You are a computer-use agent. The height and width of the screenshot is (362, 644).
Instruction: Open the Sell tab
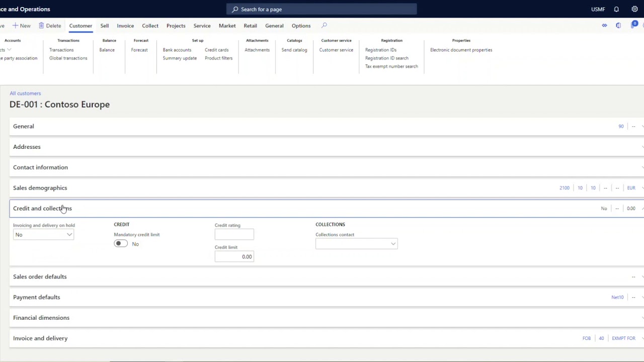pos(105,26)
